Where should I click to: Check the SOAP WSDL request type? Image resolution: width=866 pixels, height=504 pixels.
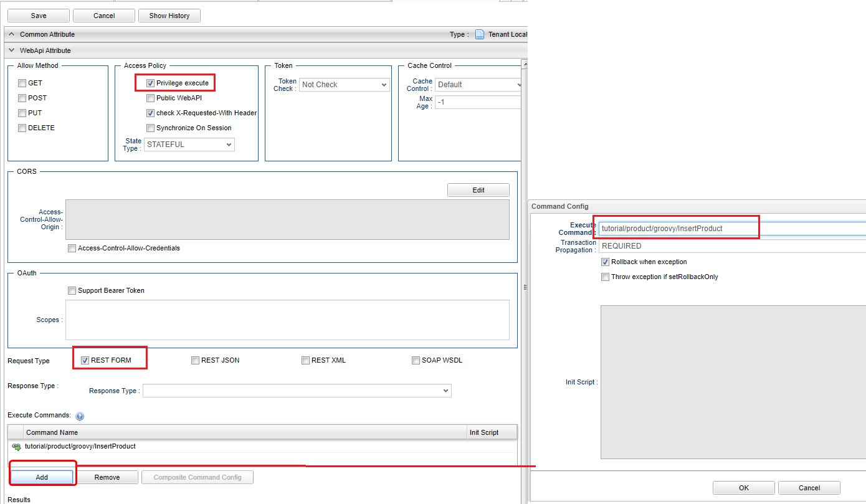(416, 360)
